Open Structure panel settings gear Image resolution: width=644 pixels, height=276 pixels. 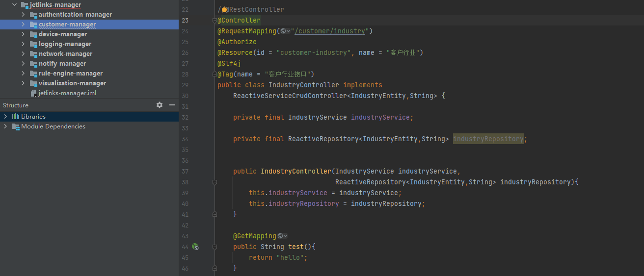tap(160, 105)
